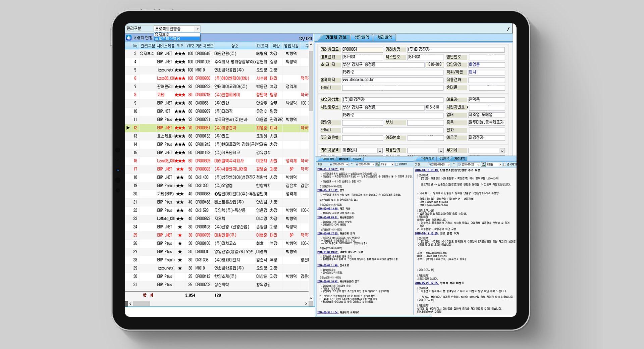Open the 6개월 period dropdown in 처리내역 panel
Image resolution: width=644 pixels, height=349 pixels.
(x=500, y=164)
